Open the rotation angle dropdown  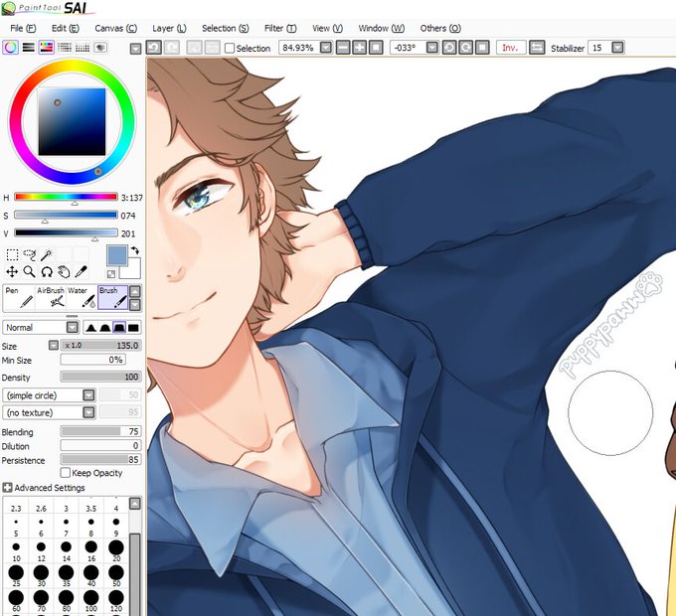point(432,48)
